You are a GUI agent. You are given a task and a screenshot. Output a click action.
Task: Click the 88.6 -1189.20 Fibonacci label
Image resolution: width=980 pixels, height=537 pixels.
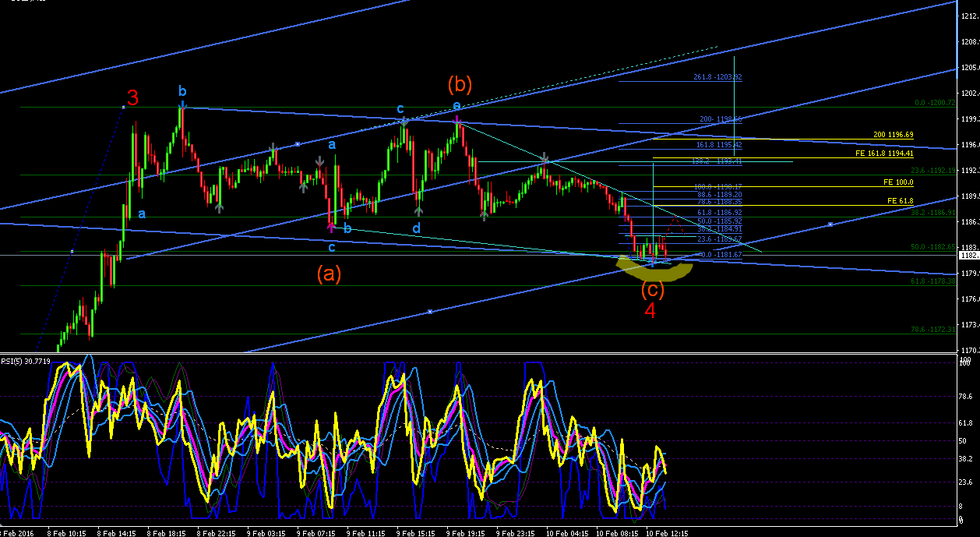coord(720,195)
